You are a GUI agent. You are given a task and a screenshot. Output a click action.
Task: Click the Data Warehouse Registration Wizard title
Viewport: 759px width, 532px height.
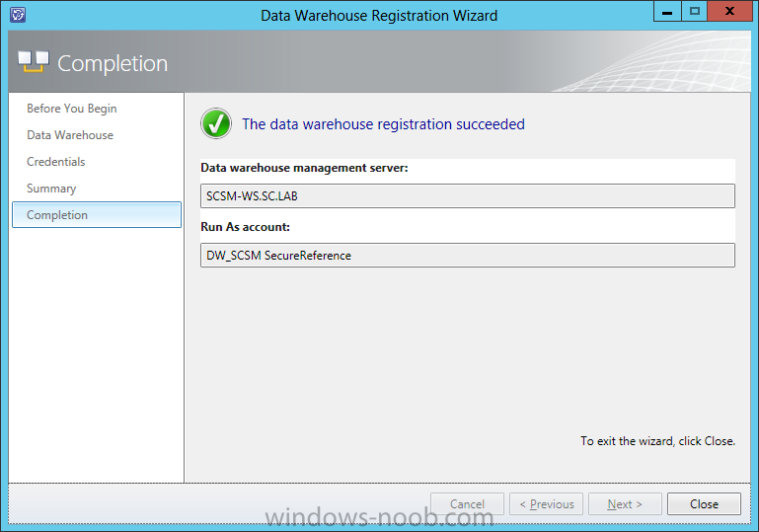tap(379, 16)
